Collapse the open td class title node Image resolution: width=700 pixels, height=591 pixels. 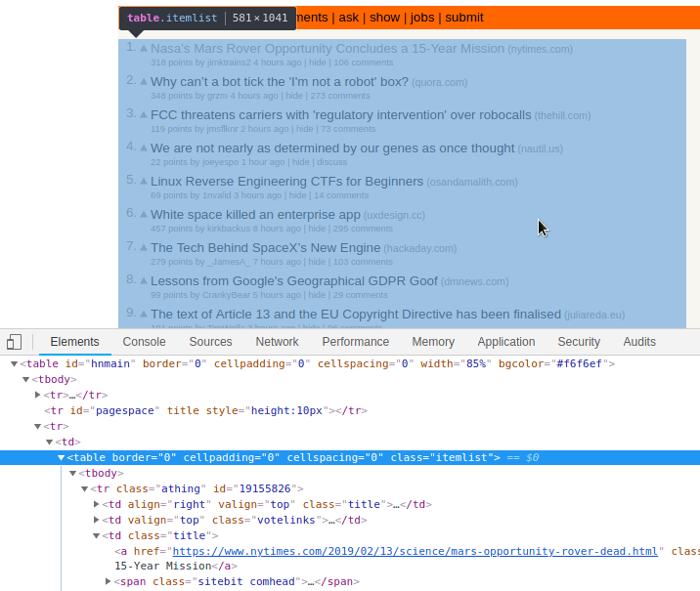click(x=96, y=536)
